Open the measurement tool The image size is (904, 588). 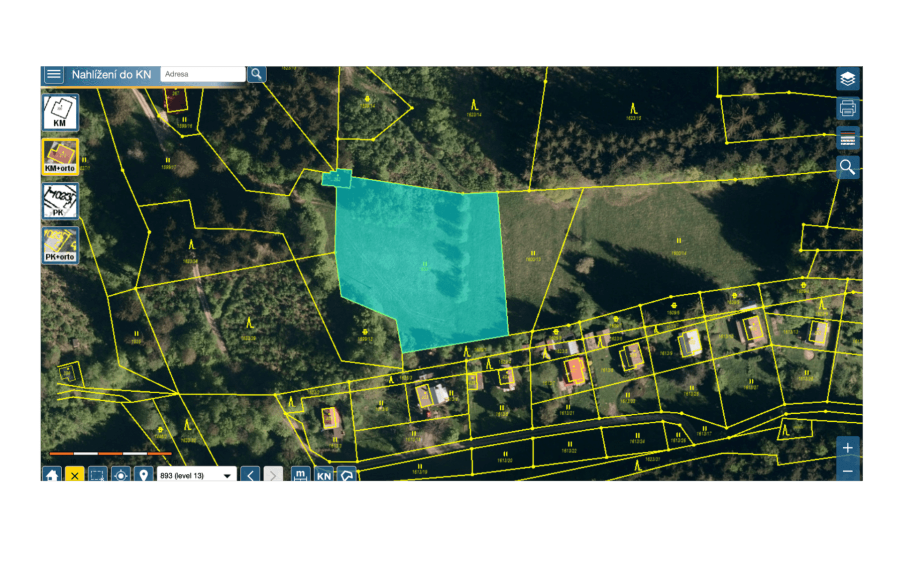point(300,475)
